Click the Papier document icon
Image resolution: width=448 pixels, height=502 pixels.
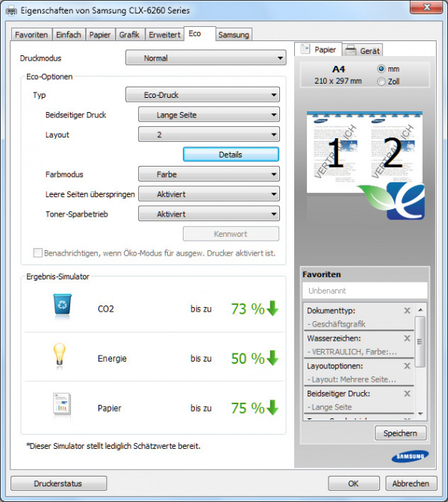click(62, 407)
